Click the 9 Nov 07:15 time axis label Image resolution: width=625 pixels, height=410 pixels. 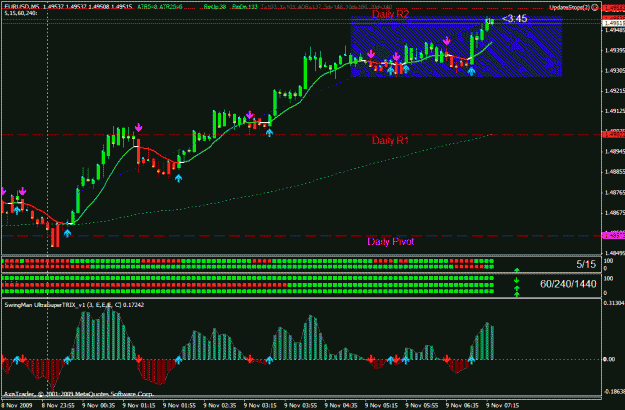click(503, 405)
